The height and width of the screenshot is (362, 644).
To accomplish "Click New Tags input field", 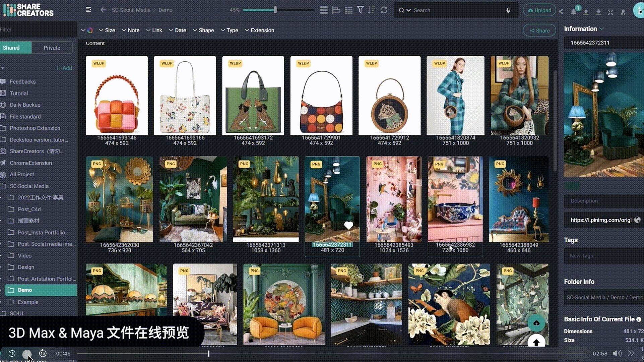I will (x=604, y=255).
